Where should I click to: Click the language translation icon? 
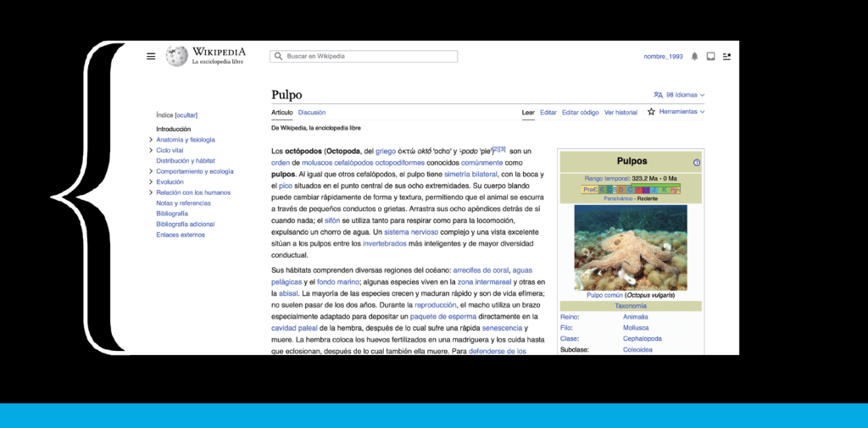[658, 95]
